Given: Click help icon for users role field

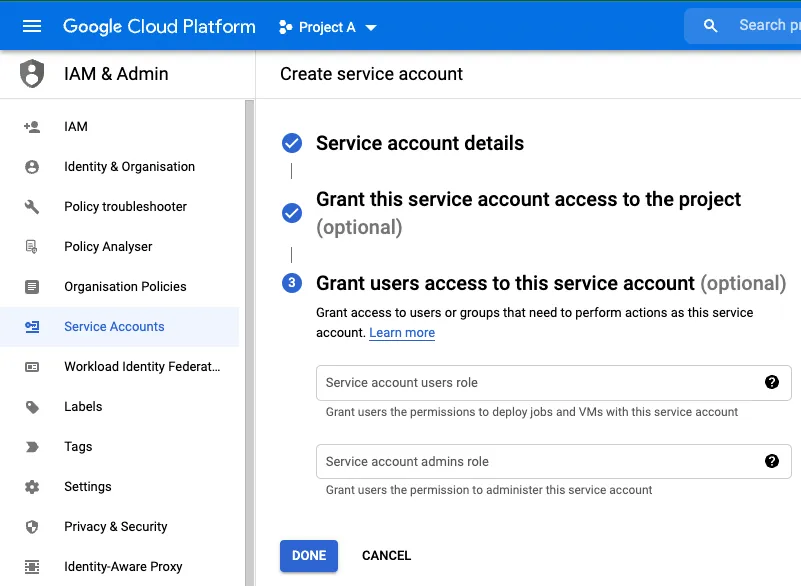Looking at the screenshot, I should tap(772, 382).
